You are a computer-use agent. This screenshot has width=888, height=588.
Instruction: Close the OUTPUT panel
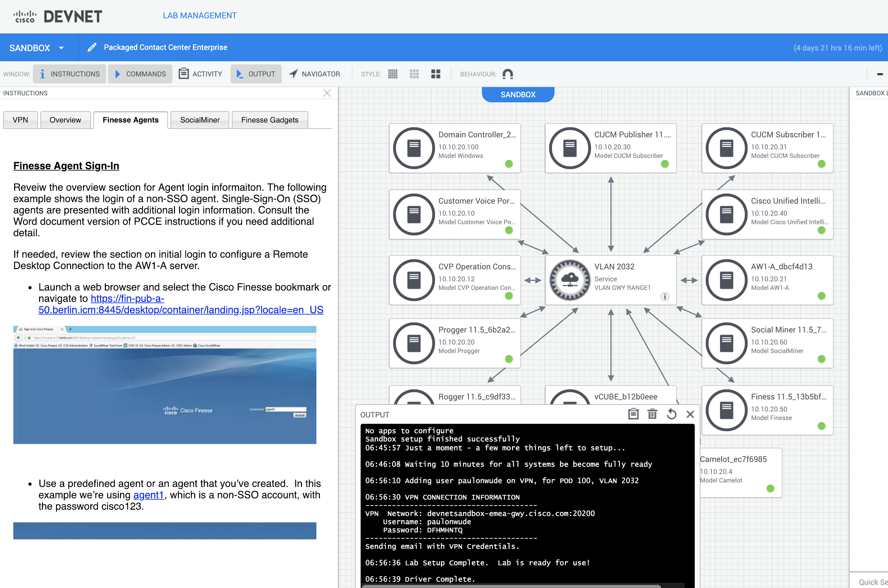(690, 414)
